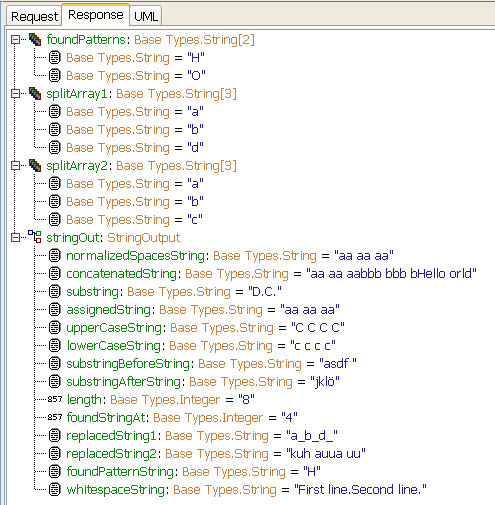Image resolution: width=495 pixels, height=505 pixels.
Task: Collapse the splitArray2 tree node
Action: 15,166
